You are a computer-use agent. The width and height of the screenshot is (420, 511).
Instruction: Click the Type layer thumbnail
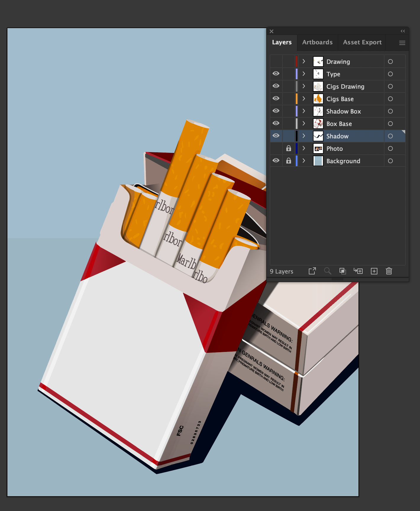[318, 74]
